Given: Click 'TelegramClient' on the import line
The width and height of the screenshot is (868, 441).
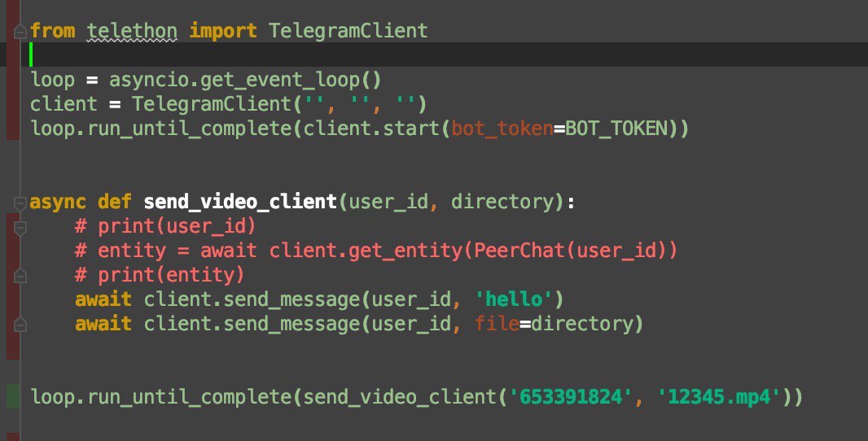Looking at the screenshot, I should coord(349,30).
